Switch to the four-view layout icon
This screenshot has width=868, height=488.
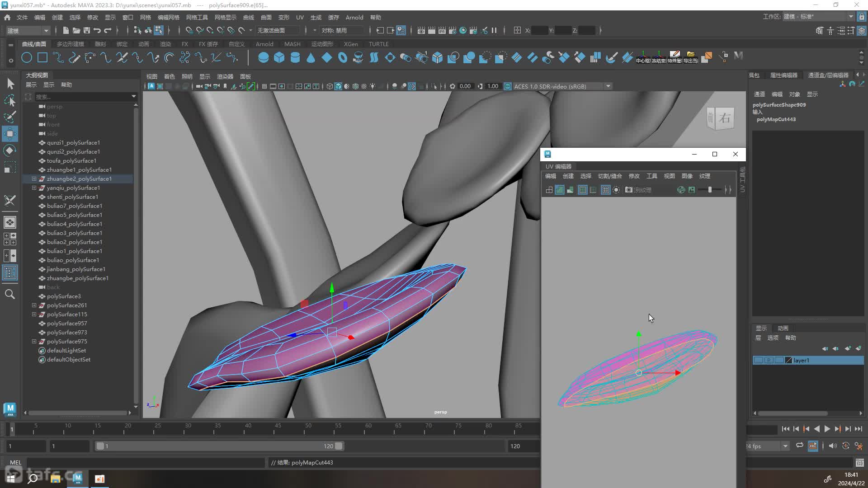click(10, 239)
